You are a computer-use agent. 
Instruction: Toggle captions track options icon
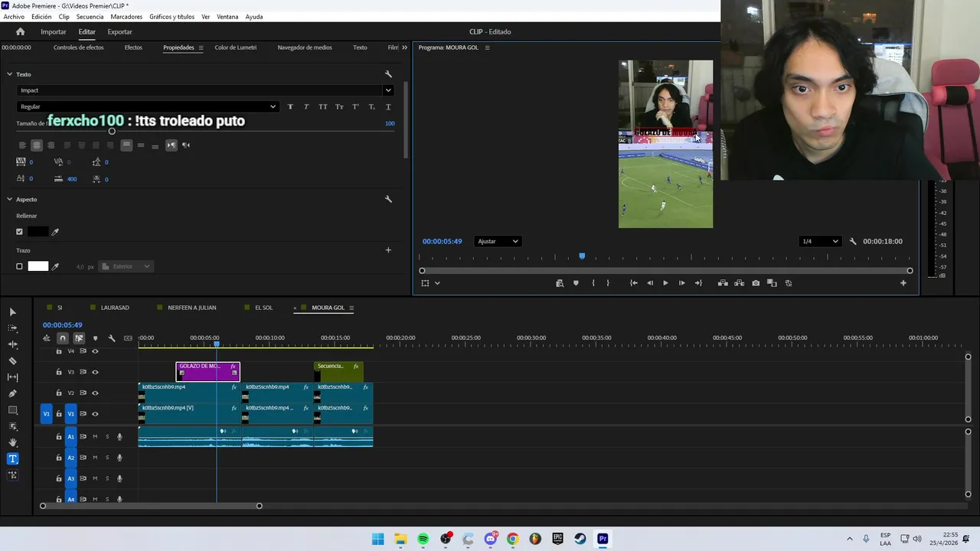click(128, 338)
